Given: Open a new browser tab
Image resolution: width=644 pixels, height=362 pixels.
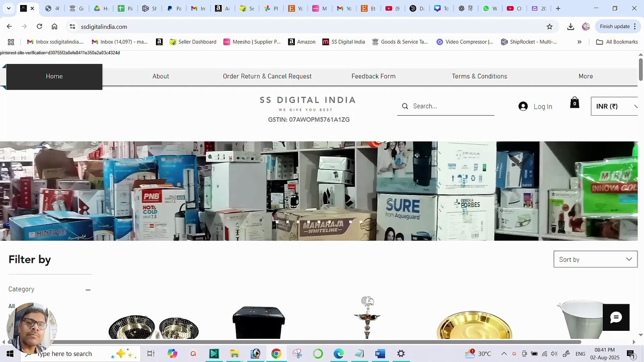Looking at the screenshot, I should point(558,9).
